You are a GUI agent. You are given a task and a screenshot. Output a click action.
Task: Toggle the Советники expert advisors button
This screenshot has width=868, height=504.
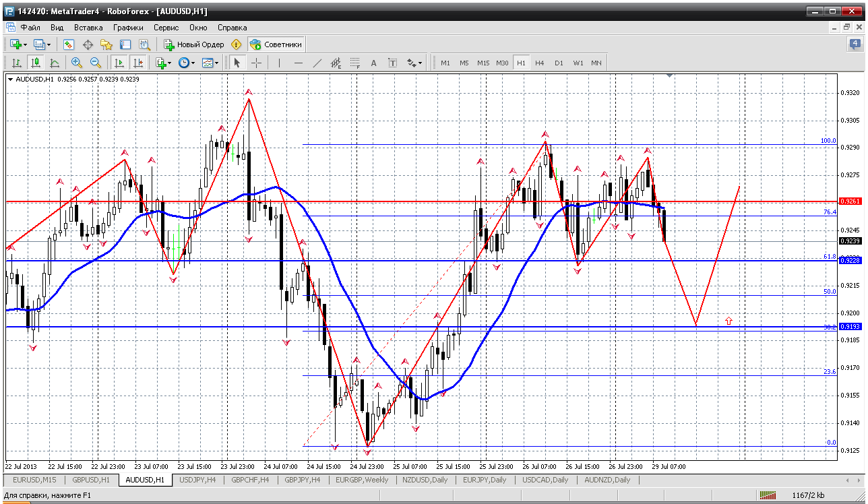276,44
